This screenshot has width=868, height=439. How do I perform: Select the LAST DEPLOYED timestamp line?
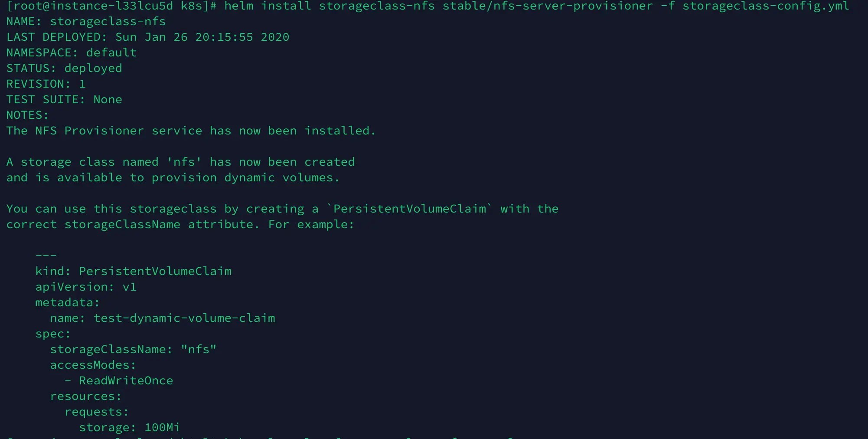(148, 37)
